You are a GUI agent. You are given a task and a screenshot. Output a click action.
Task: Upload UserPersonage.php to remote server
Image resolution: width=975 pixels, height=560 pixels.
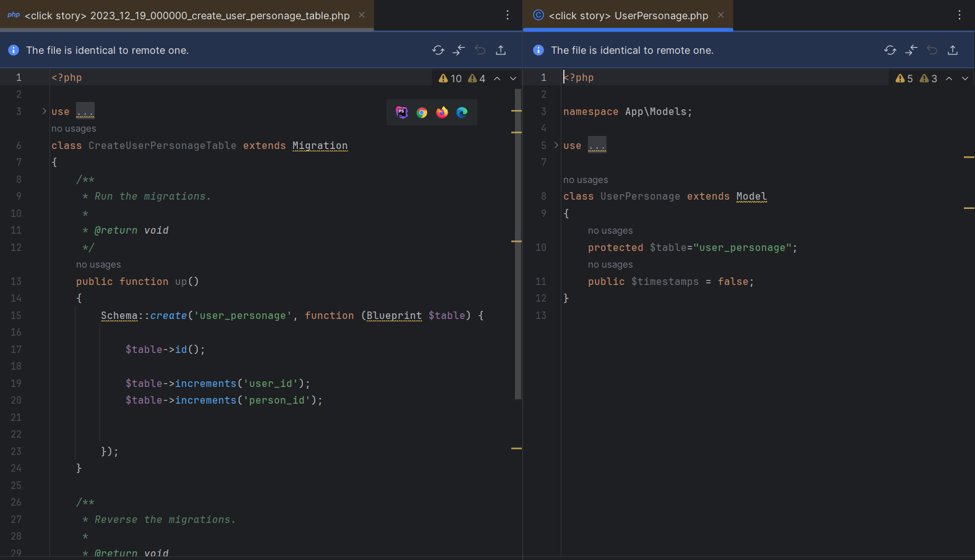tap(953, 50)
